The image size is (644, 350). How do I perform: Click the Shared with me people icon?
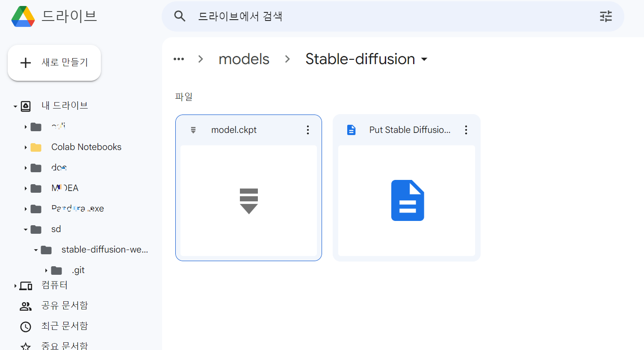(26, 306)
